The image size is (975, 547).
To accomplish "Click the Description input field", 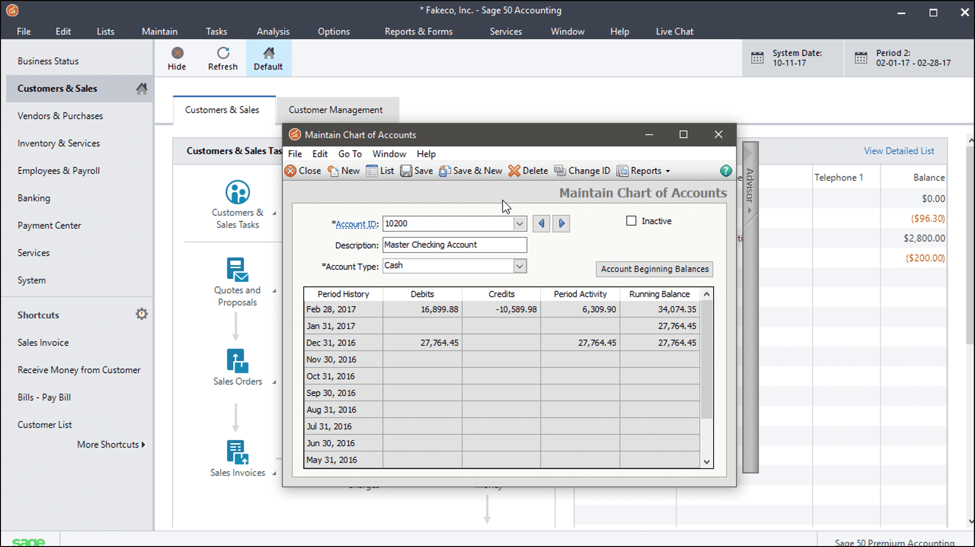I will point(455,245).
